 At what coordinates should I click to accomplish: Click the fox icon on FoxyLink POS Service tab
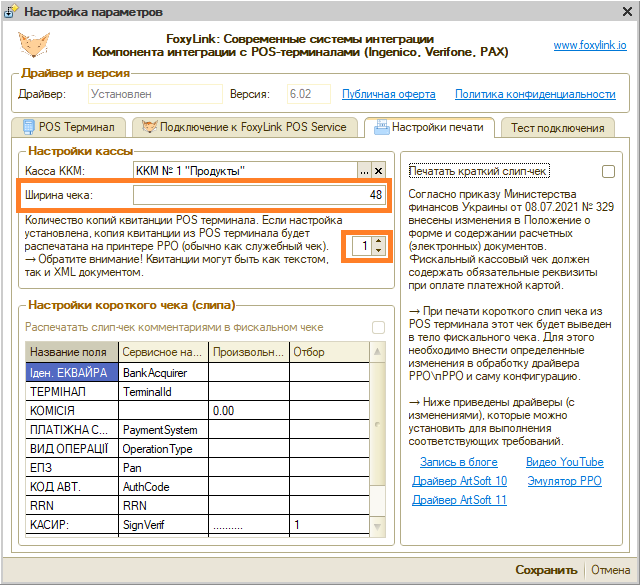click(x=150, y=127)
